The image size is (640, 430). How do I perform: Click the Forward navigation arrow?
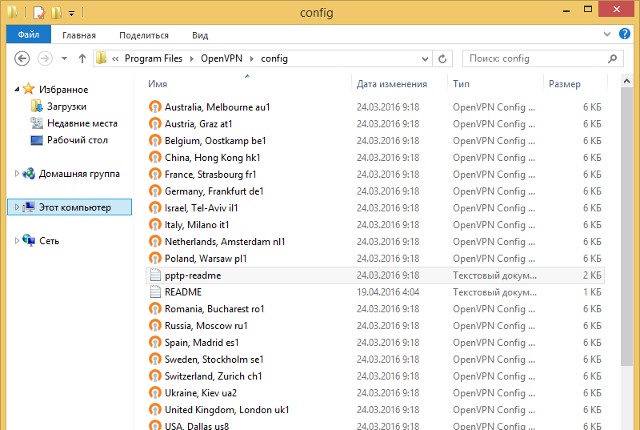click(45, 59)
